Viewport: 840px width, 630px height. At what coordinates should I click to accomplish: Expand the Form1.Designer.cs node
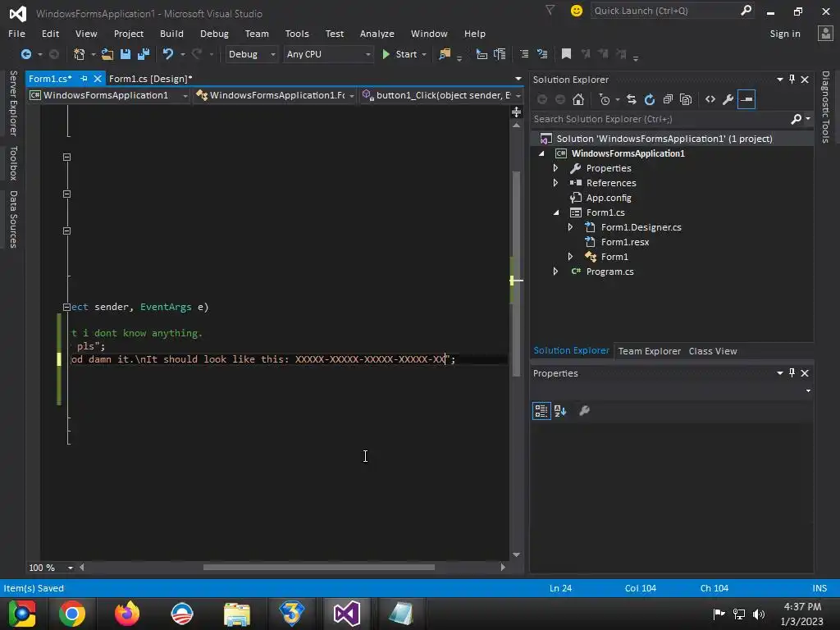pyautogui.click(x=571, y=227)
